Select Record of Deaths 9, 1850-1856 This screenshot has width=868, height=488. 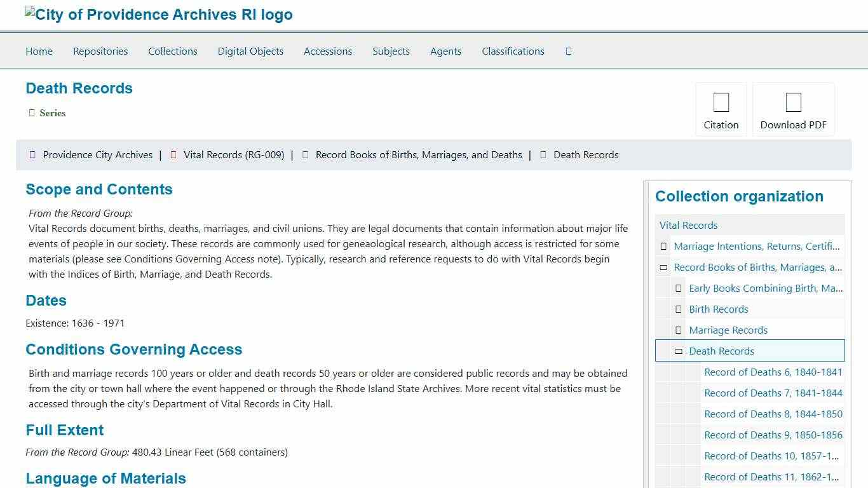tap(773, 435)
